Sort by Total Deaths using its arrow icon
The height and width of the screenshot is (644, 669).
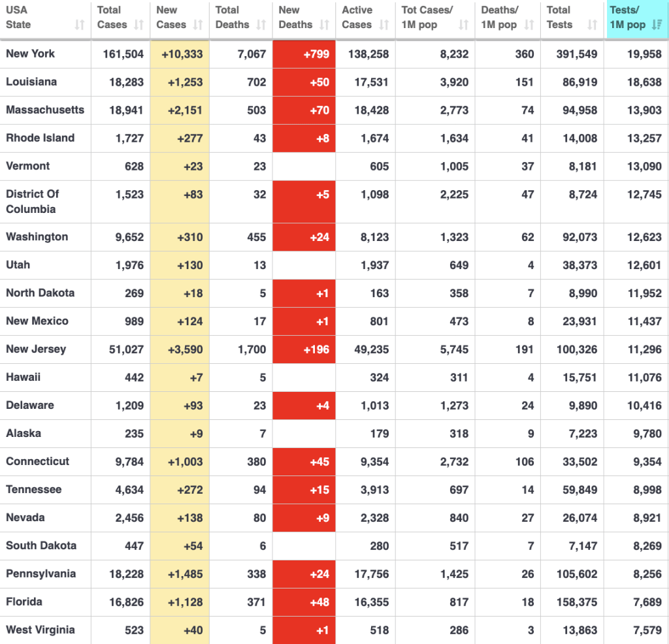tap(261, 25)
